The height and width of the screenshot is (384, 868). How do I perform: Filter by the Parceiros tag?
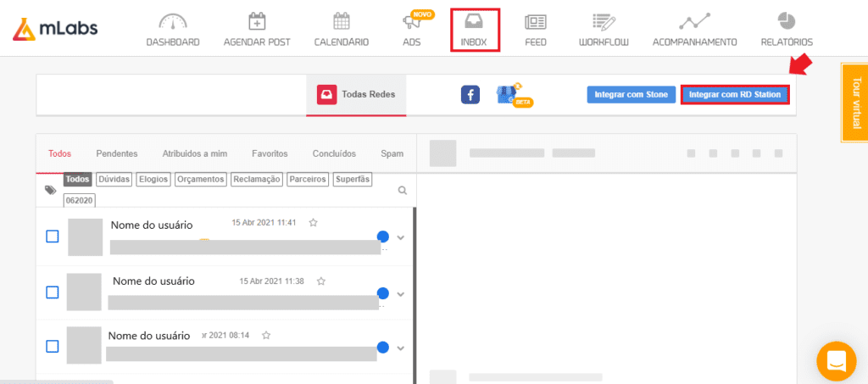tap(308, 179)
